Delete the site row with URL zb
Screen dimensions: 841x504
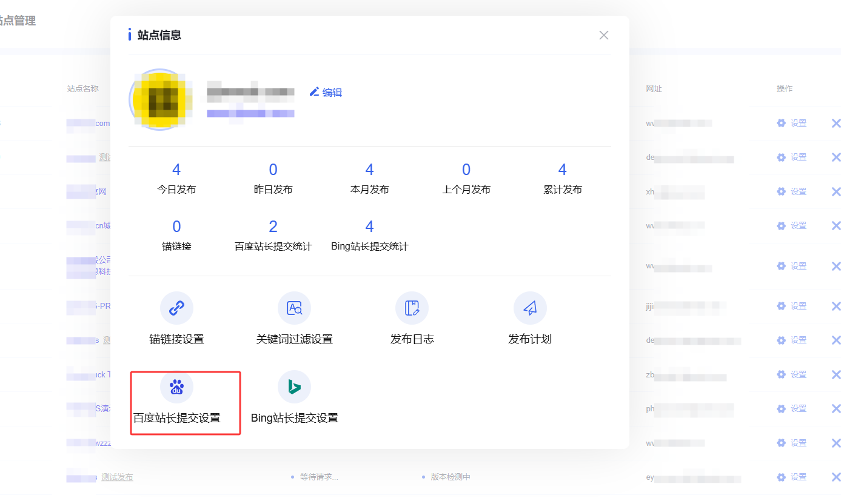[836, 374]
